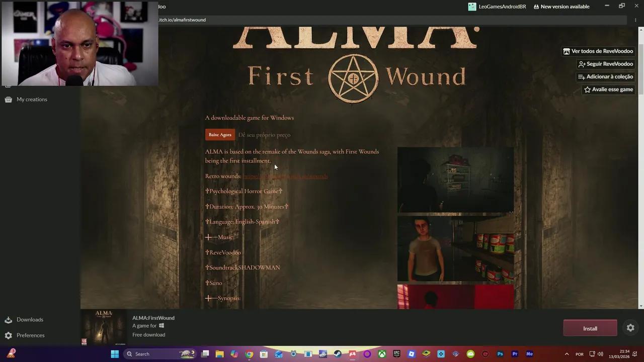Follow ReveVoodoo with the Seguir button
Image resolution: width=644 pixels, height=362 pixels.
pyautogui.click(x=606, y=64)
